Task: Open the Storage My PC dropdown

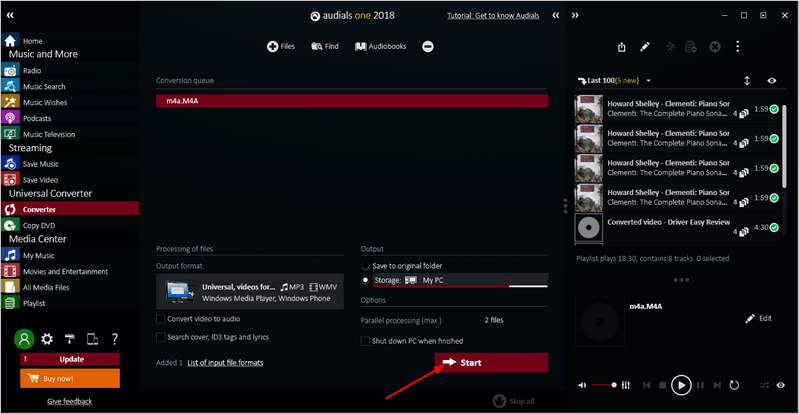Action: click(x=461, y=280)
